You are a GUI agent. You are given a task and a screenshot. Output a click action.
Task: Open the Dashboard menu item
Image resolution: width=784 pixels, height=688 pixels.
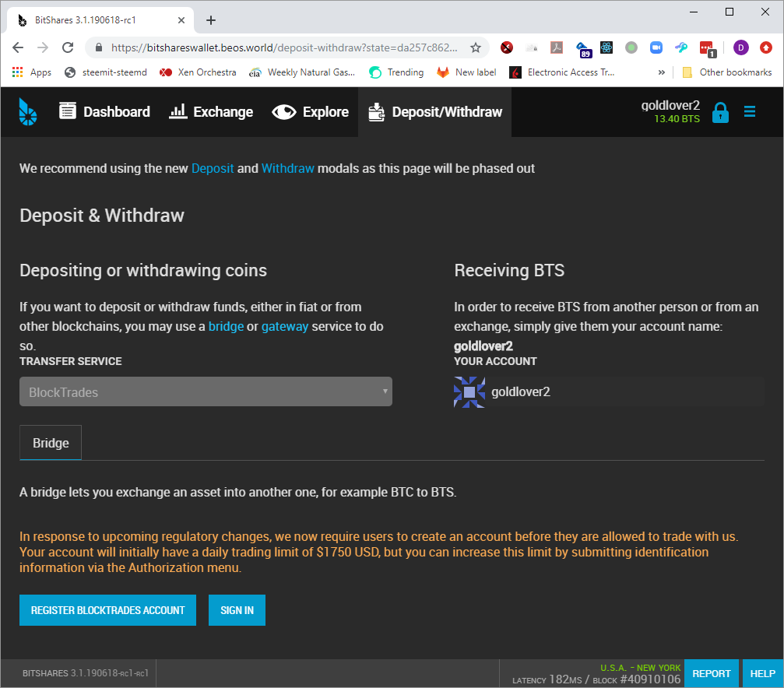(x=104, y=111)
